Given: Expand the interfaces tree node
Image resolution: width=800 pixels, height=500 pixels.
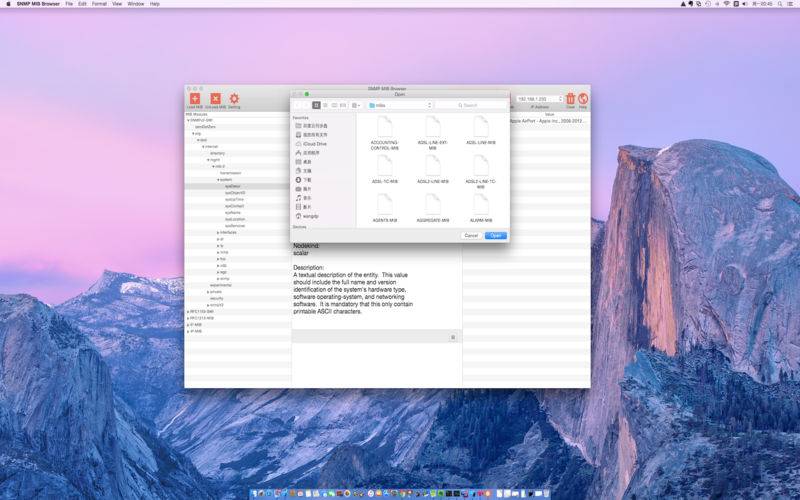Looking at the screenshot, I should click(x=218, y=233).
